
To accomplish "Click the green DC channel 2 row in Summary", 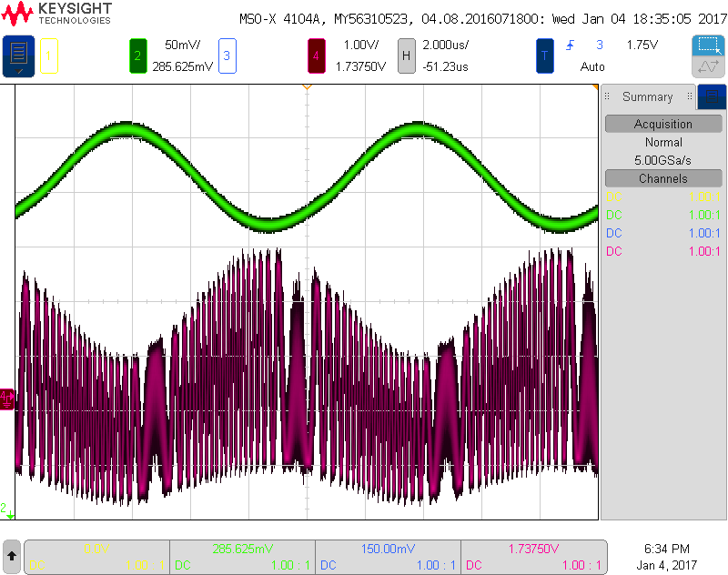I will tap(663, 215).
